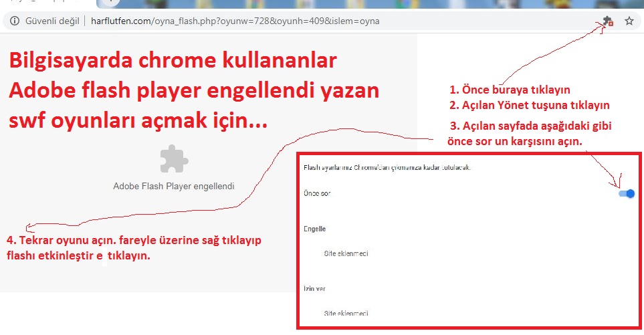The height and width of the screenshot is (335, 644).
Task: Click the 'İzin ver' section heading
Action: pyautogui.click(x=314, y=289)
